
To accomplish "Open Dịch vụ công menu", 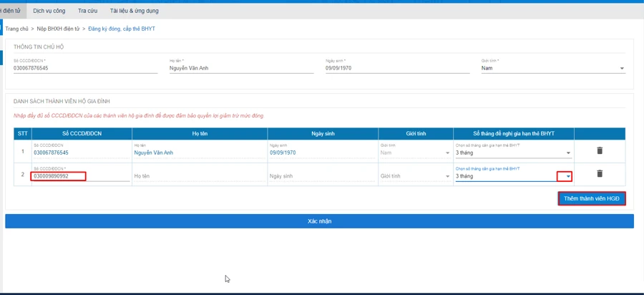I will click(x=49, y=11).
